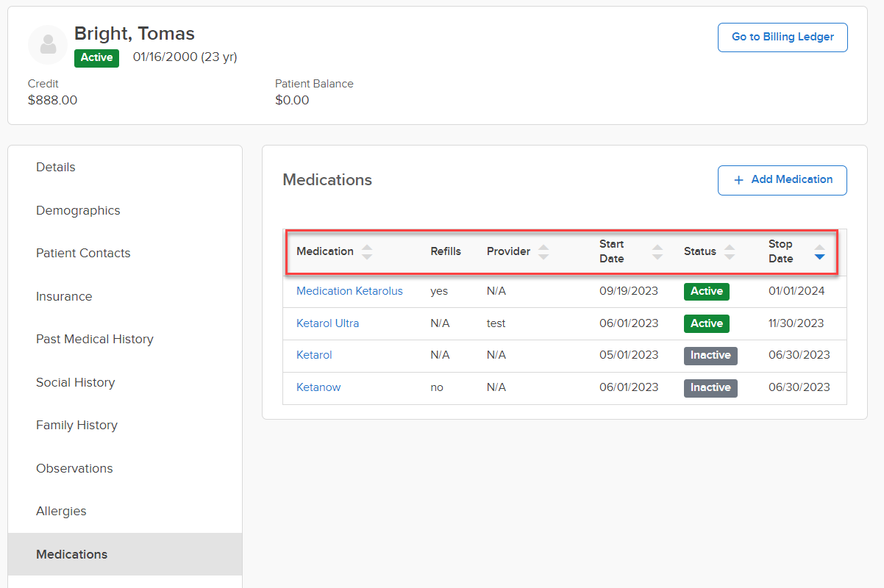Sort table by Medication column arrows
The height and width of the screenshot is (588, 884).
tap(367, 251)
